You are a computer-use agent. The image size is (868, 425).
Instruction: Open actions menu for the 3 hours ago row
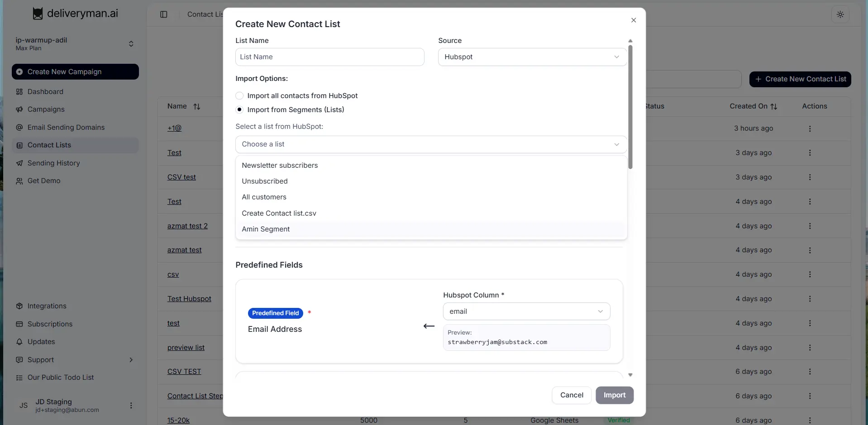click(x=810, y=129)
